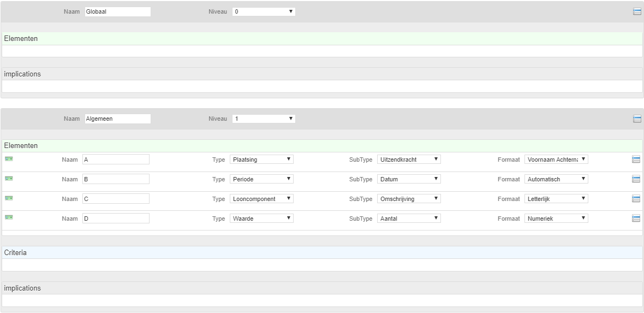The image size is (644, 313).
Task: Click the Elementen header in Globaal section
Action: tap(322, 39)
